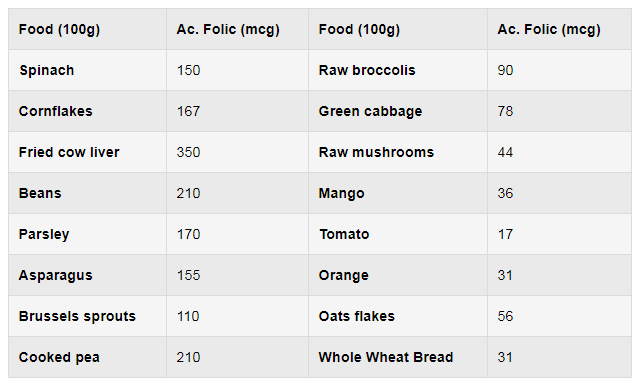
Task: Select the Cooked pea cell
Action: point(87,357)
